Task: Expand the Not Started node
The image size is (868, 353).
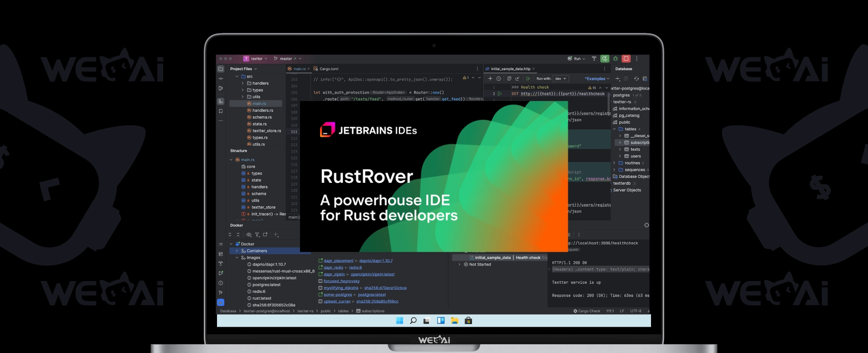Action: [x=460, y=264]
